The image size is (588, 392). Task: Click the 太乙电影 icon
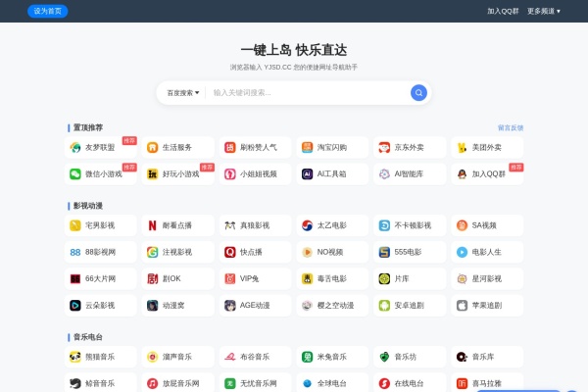[x=307, y=225]
